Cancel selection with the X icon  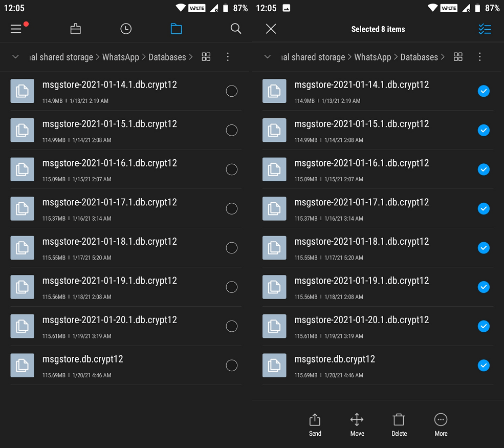click(271, 29)
